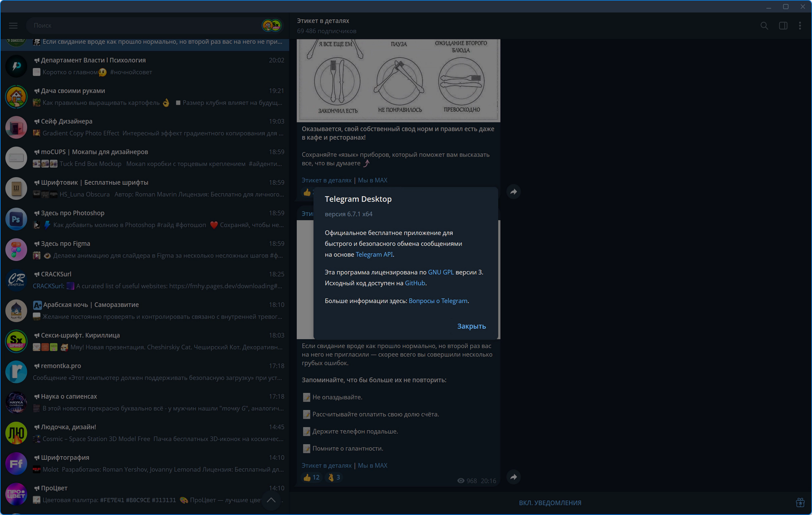
Task: Click the search icon in chat header
Action: (764, 26)
